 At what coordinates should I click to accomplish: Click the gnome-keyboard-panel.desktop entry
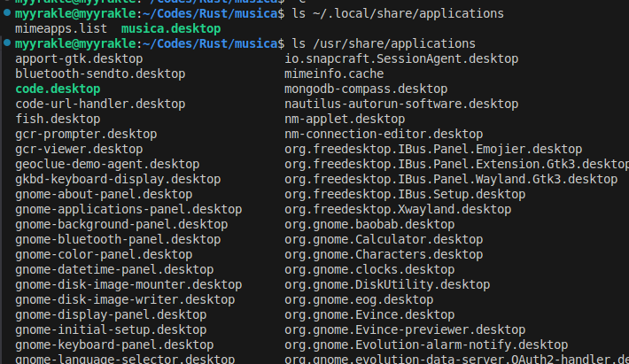pyautogui.click(x=114, y=345)
